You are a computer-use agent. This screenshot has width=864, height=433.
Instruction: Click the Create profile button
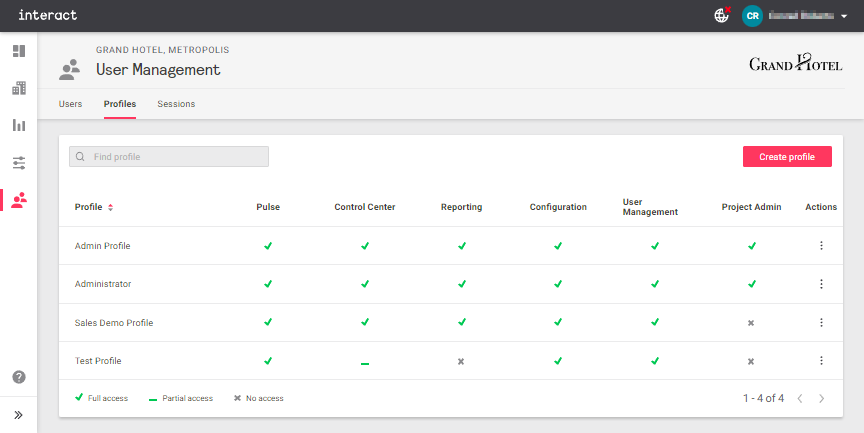(x=787, y=157)
